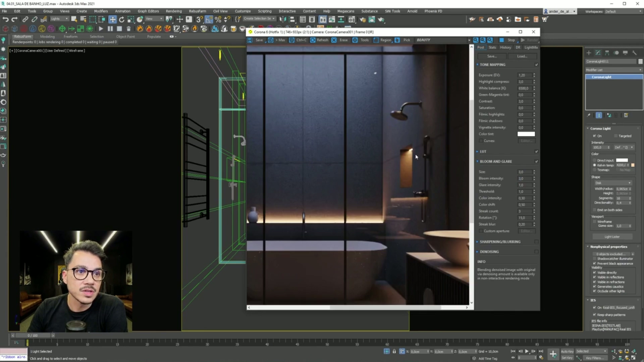644x362 pixels.
Task: Stop the interactive Corona render
Action: click(502, 40)
